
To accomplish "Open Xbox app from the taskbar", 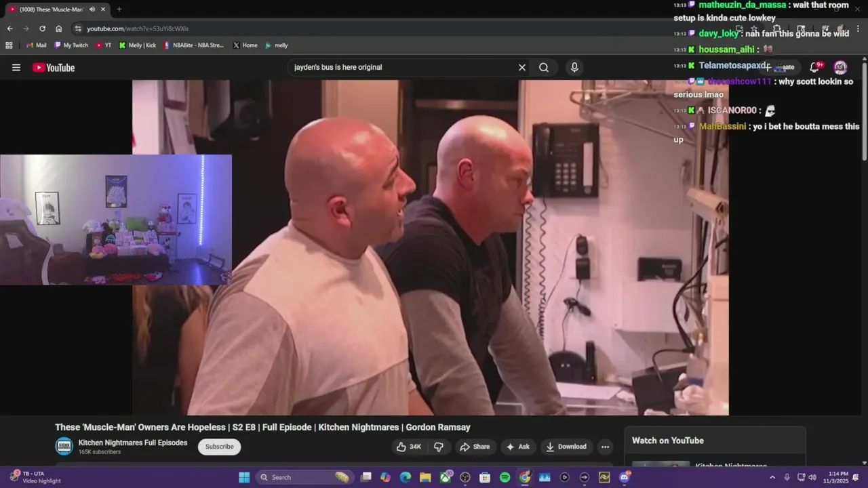I will 446,477.
